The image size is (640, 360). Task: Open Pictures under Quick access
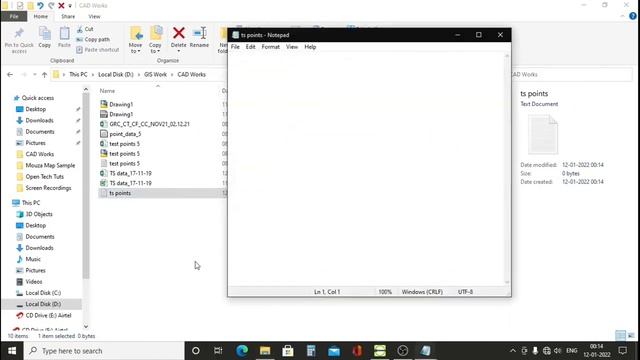(36, 143)
